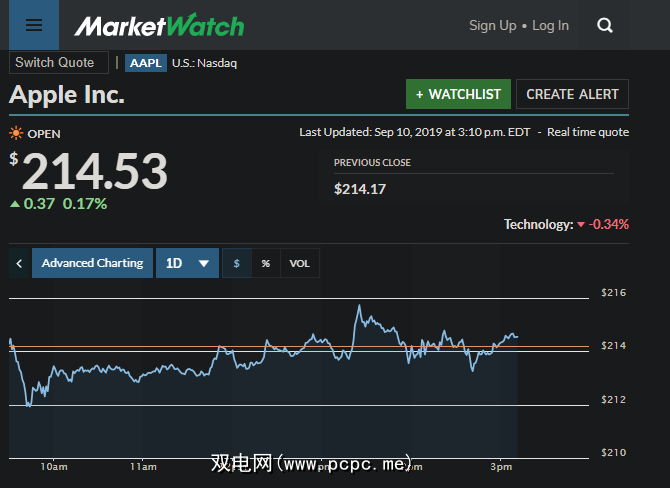Open the Sign Up link
The height and width of the screenshot is (488, 670).
point(492,25)
